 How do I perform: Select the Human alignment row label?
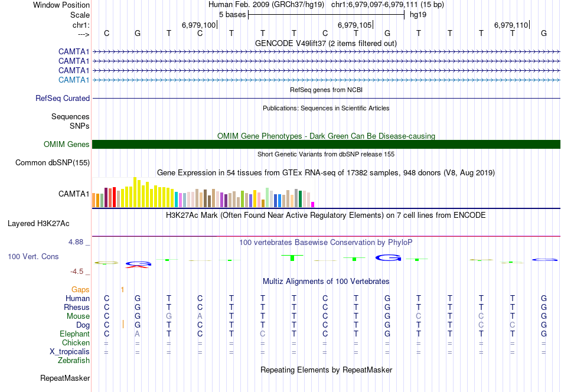click(77, 298)
